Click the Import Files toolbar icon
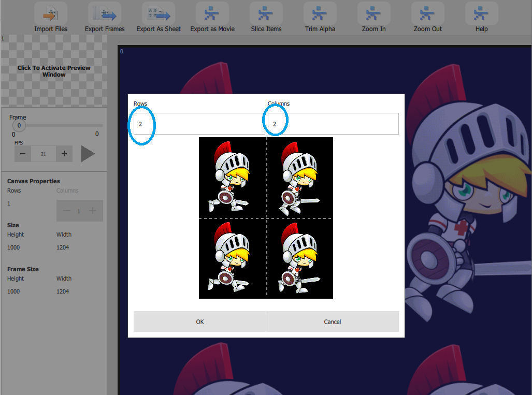 (51, 14)
